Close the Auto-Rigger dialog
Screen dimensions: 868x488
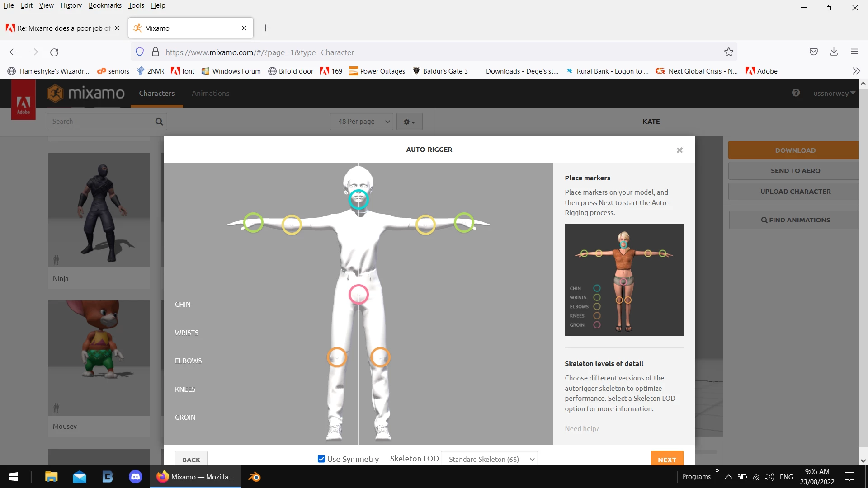click(679, 150)
